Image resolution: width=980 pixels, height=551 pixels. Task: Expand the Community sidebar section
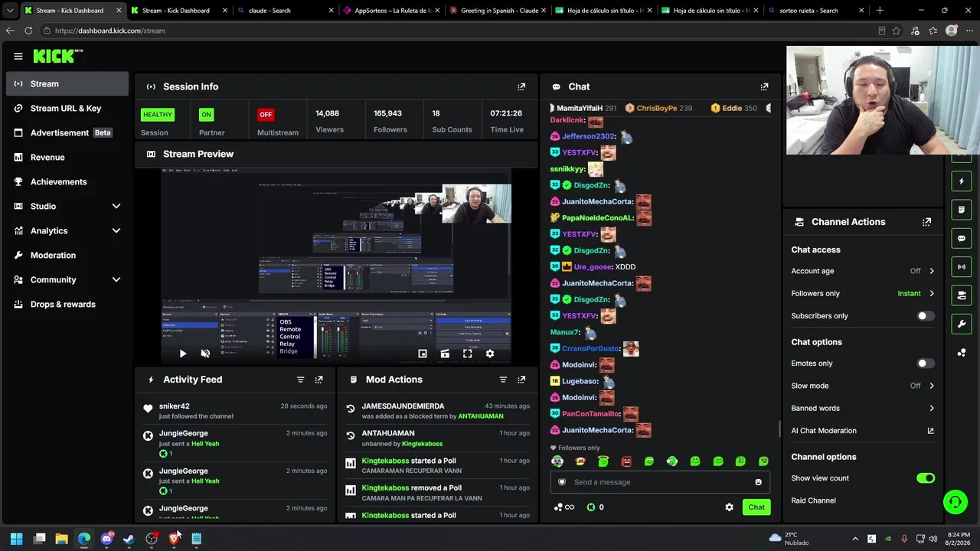pos(116,280)
